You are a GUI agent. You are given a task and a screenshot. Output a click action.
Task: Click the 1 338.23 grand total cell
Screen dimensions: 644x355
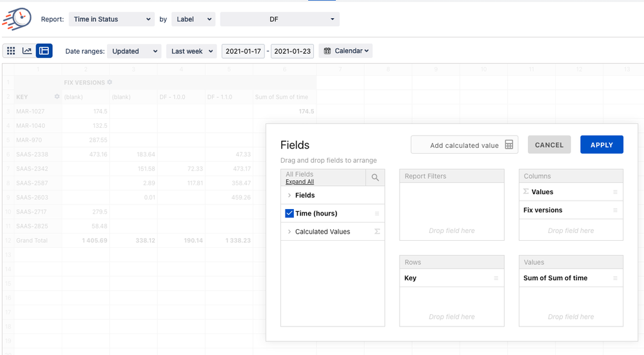[229, 241]
